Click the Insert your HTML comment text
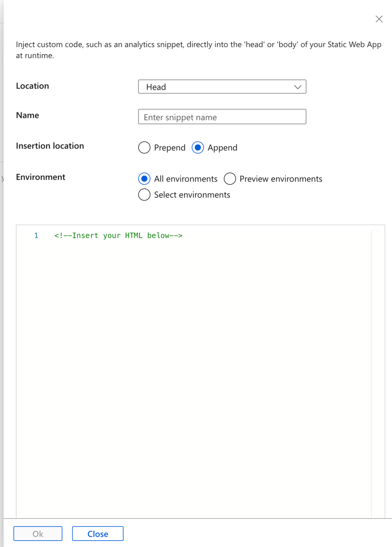This screenshot has width=392, height=547. tap(118, 235)
